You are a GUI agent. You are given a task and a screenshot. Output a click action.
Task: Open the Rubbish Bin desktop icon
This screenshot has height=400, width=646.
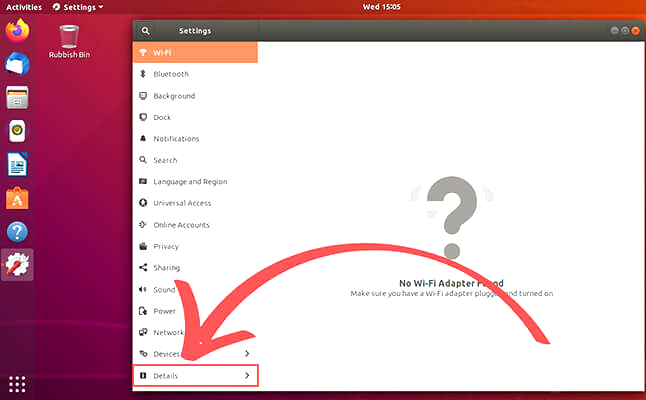(69, 42)
